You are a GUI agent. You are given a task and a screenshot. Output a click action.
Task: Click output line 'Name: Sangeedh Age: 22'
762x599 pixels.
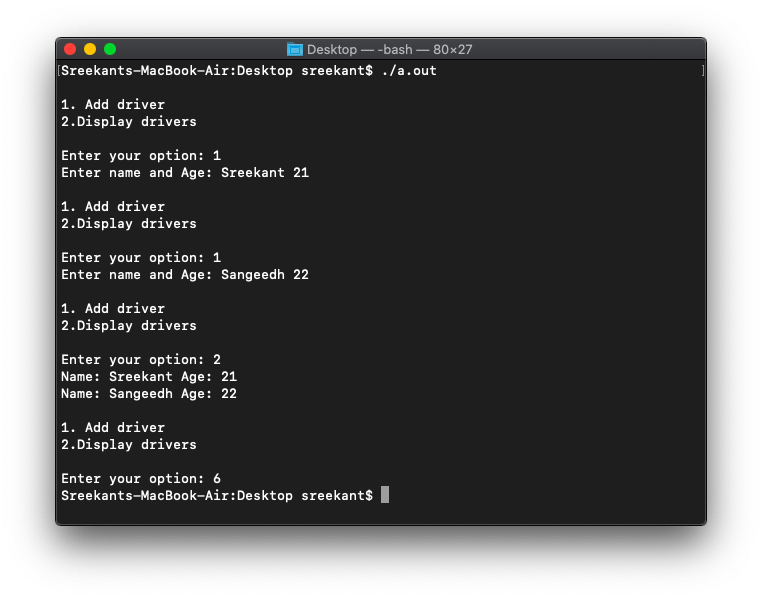pyautogui.click(x=149, y=394)
